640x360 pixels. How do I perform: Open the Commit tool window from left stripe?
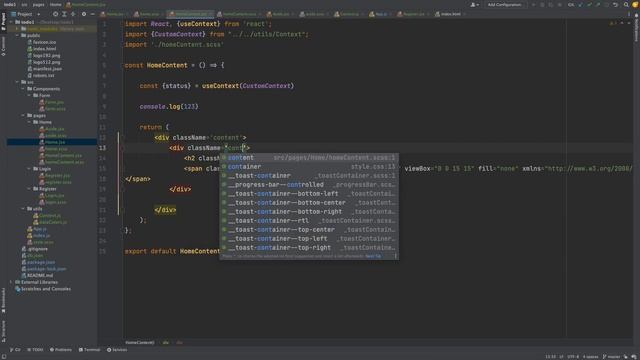click(3, 46)
